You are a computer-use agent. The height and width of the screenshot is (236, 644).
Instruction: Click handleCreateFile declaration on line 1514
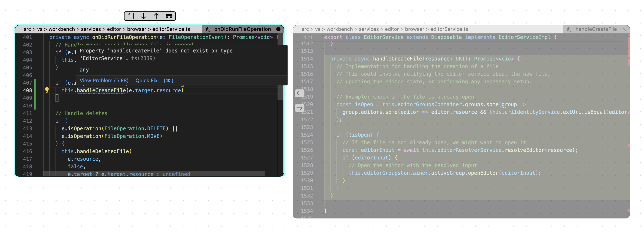tap(397, 59)
